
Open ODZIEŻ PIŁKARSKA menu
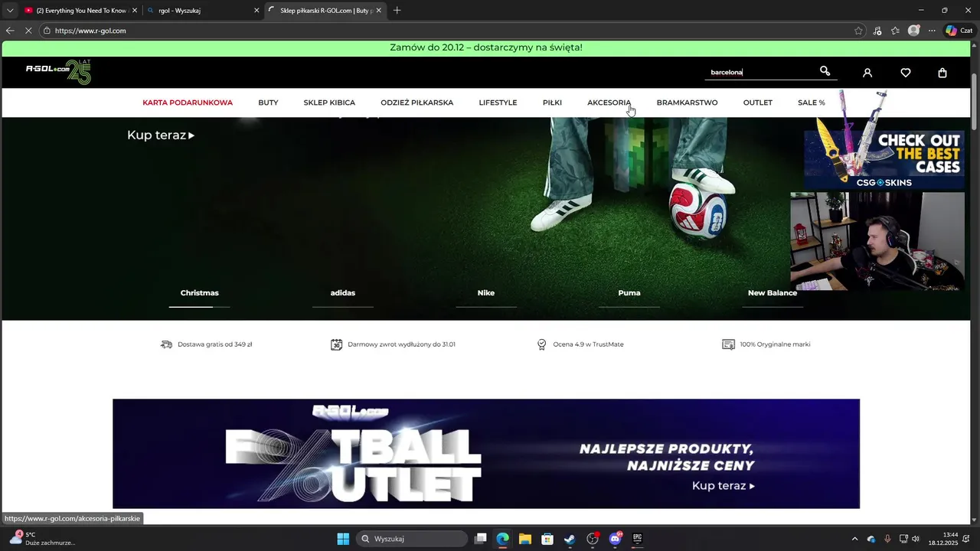pyautogui.click(x=416, y=103)
